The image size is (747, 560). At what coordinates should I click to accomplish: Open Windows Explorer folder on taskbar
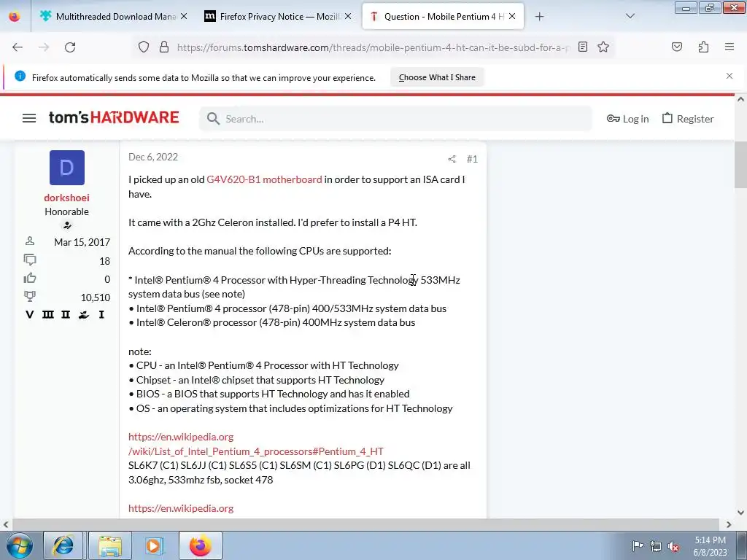[x=109, y=545]
